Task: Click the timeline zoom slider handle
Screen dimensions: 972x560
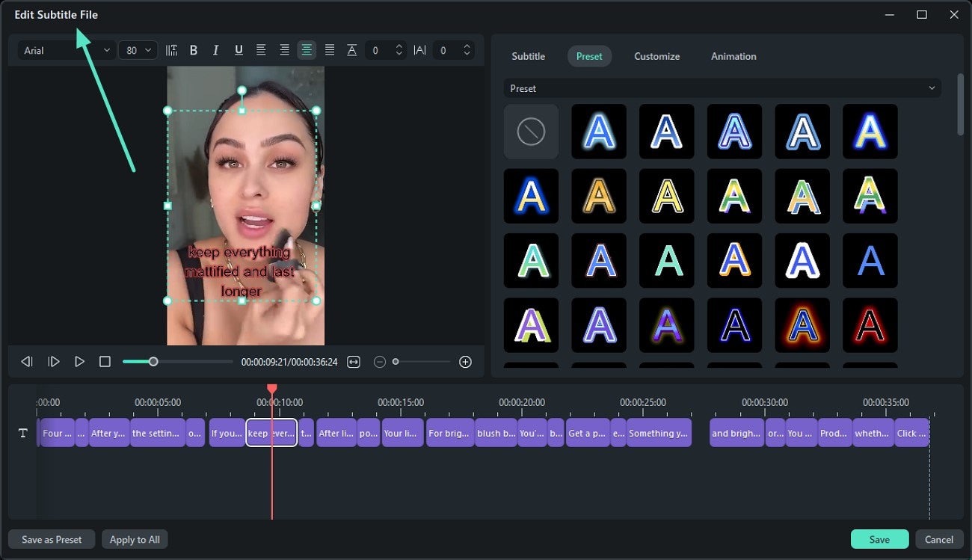Action: click(396, 362)
